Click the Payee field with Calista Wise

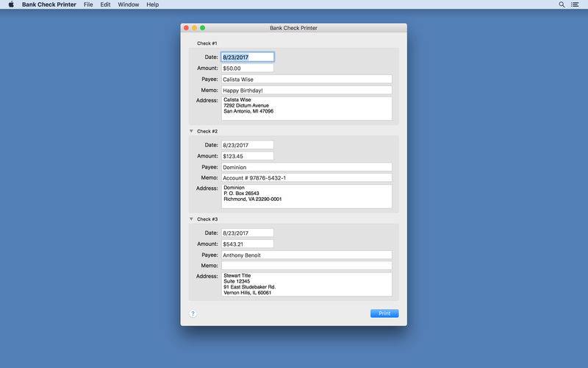point(306,79)
